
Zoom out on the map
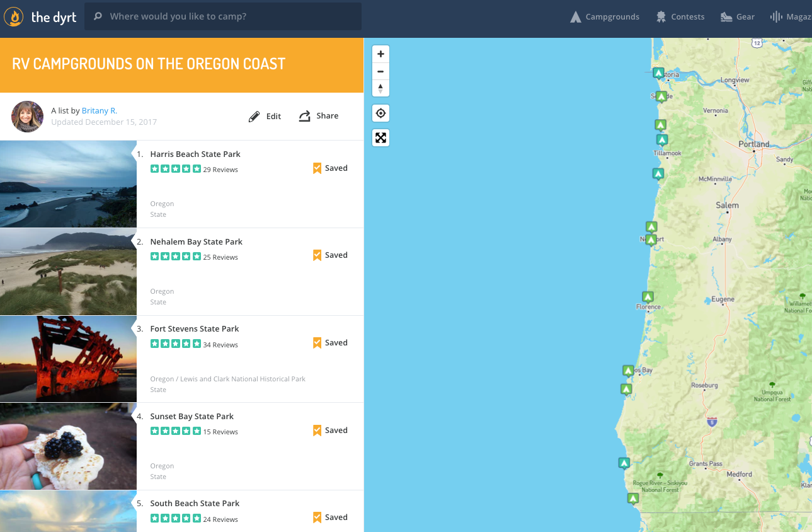coord(380,71)
